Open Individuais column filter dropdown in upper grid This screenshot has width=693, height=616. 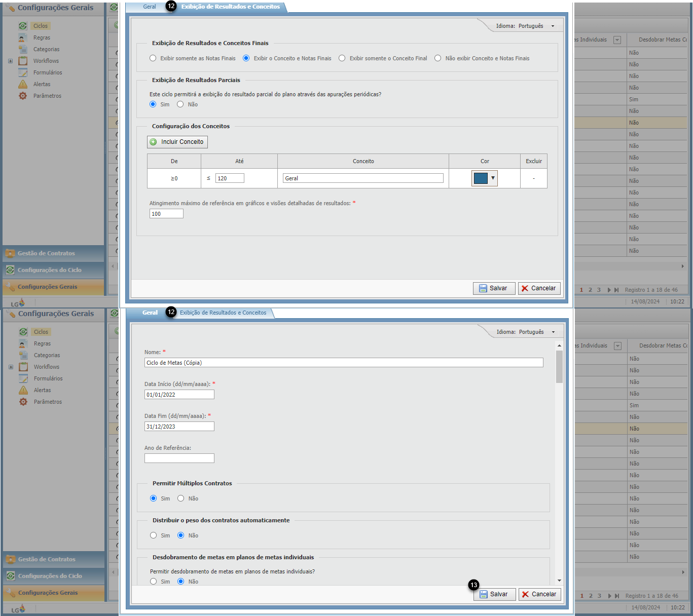coord(617,40)
